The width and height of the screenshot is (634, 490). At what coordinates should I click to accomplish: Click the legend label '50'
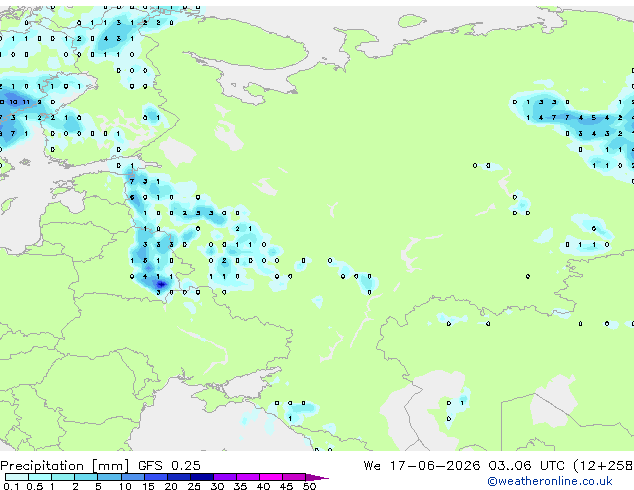310,486
